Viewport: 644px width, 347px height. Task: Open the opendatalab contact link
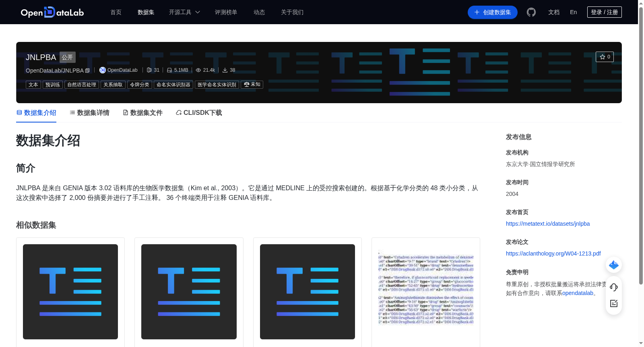[578, 293]
